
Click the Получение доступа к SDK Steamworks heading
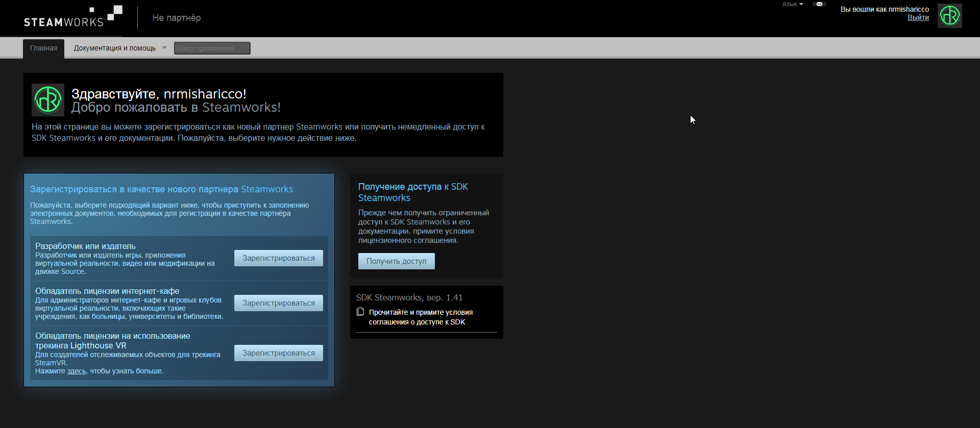coord(413,192)
